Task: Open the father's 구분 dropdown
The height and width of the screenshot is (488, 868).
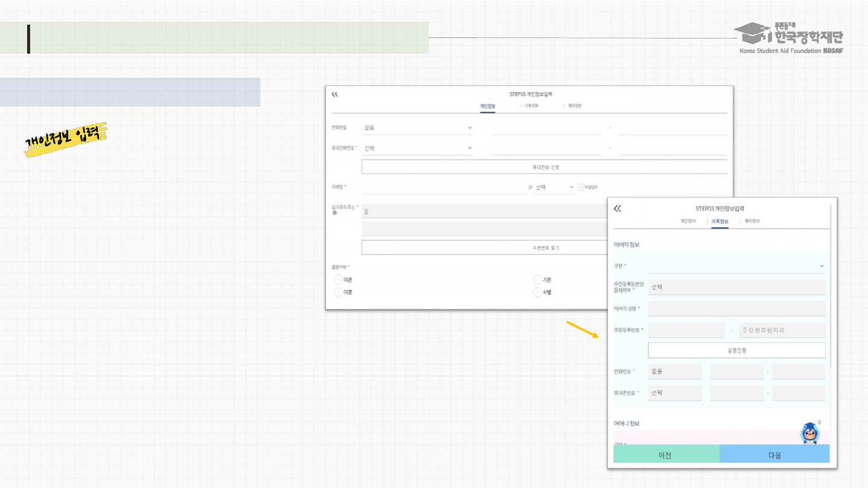Action: click(x=736, y=266)
